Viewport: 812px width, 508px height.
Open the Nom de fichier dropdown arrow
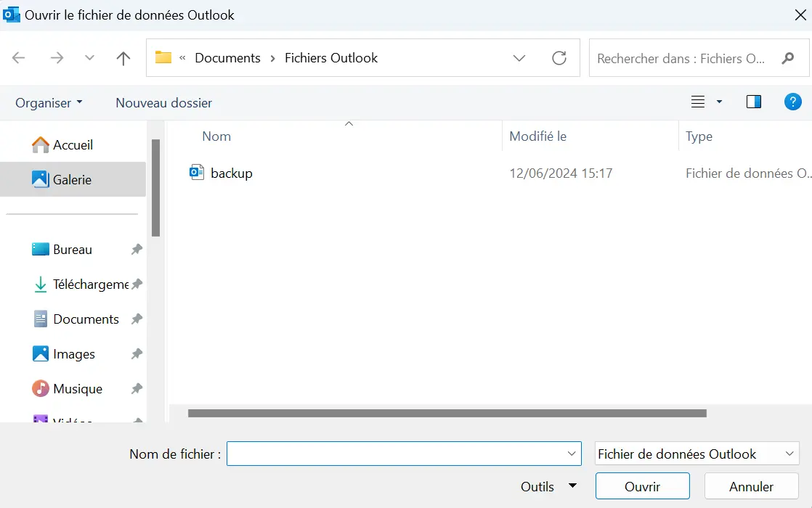coord(571,454)
